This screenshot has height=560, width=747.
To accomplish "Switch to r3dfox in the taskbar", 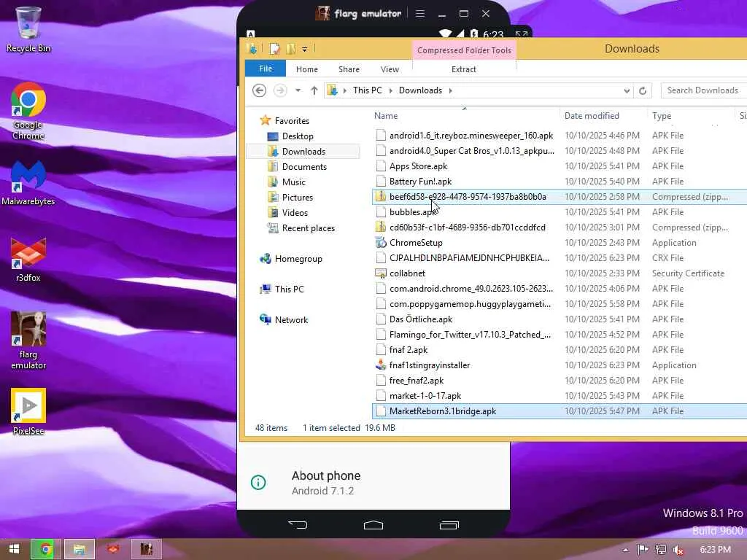I will coord(113,549).
